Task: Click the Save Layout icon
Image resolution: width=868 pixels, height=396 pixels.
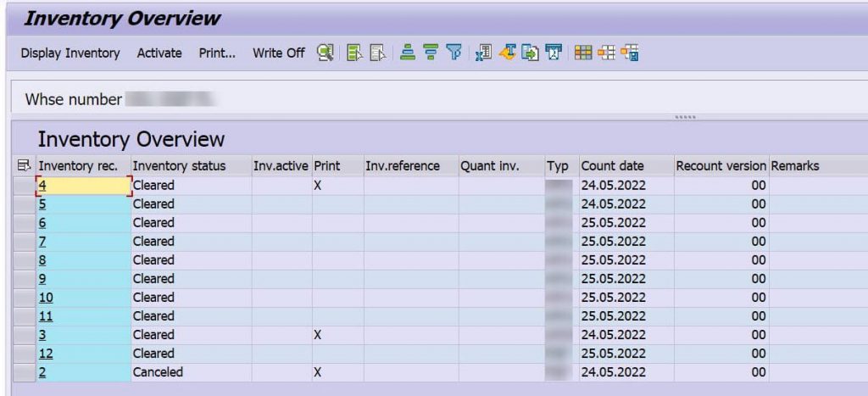Action: tap(630, 53)
